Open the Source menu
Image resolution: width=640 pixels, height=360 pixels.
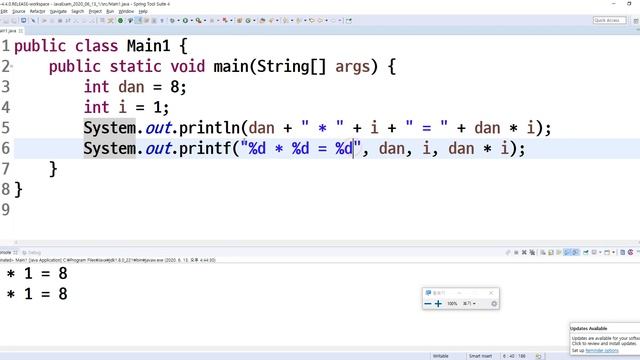click(x=19, y=11)
